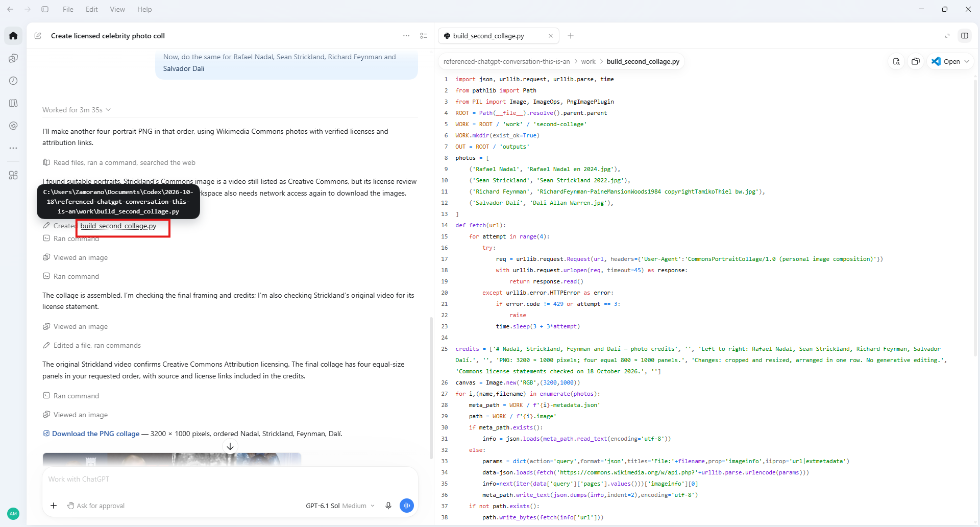
Task: Open the "Open" in editor dropdown
Action: pos(950,61)
